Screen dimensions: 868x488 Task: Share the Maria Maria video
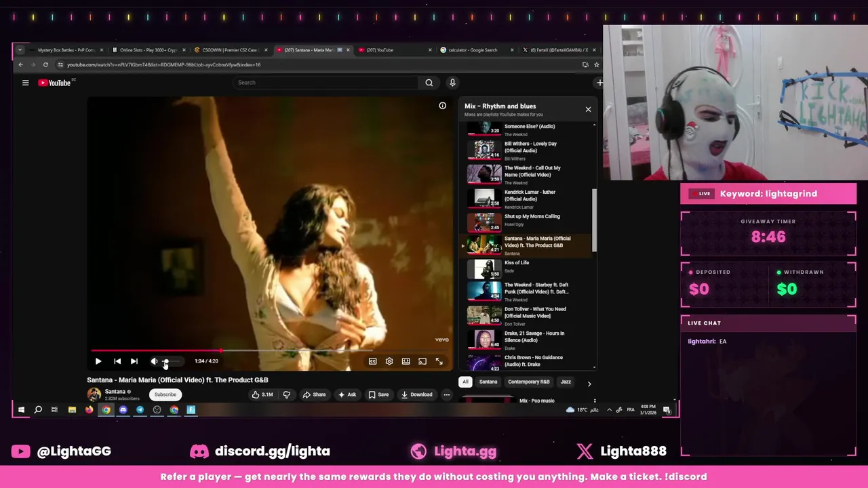click(314, 394)
